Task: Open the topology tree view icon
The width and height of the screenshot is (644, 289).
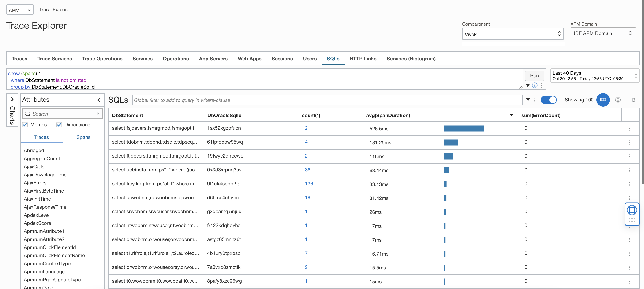Action: (633, 100)
